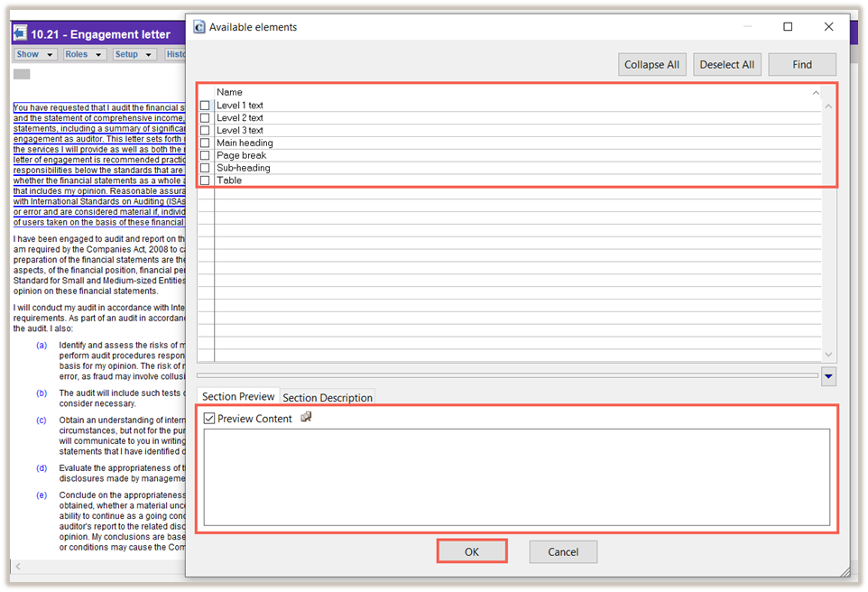Click the Find button
The image size is (868, 592).
(802, 65)
